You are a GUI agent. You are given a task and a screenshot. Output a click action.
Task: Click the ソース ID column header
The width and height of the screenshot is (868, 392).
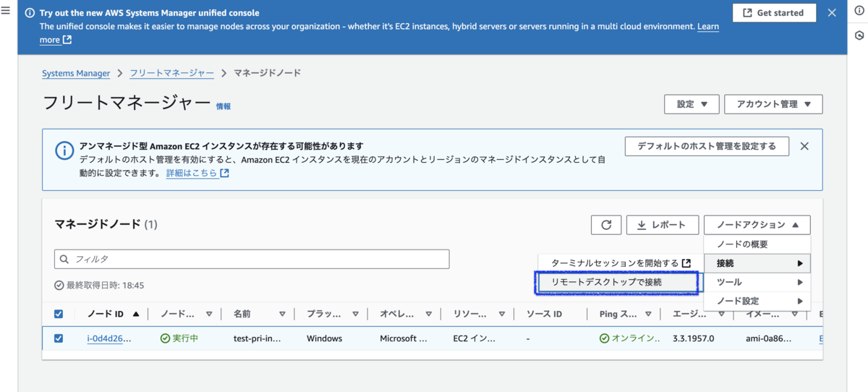point(544,314)
